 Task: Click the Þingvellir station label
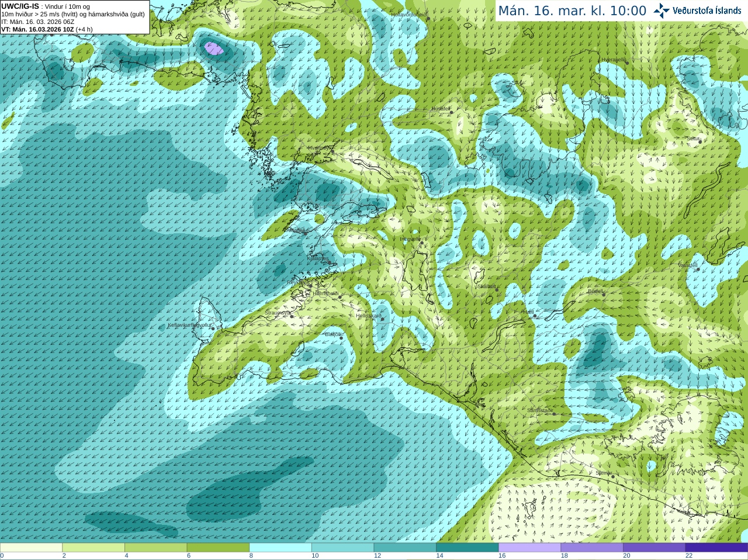(410, 239)
